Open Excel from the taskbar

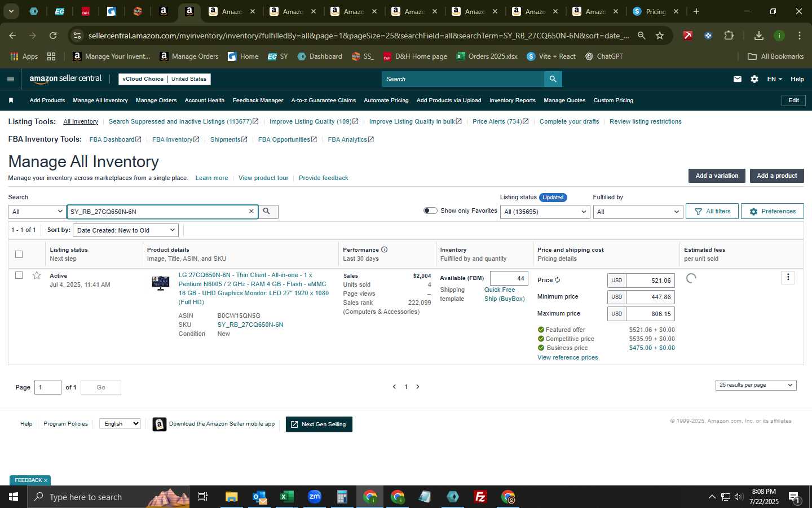(287, 497)
